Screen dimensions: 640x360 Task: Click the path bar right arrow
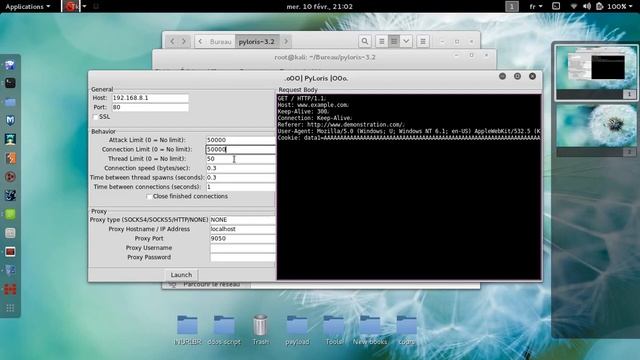286,41
